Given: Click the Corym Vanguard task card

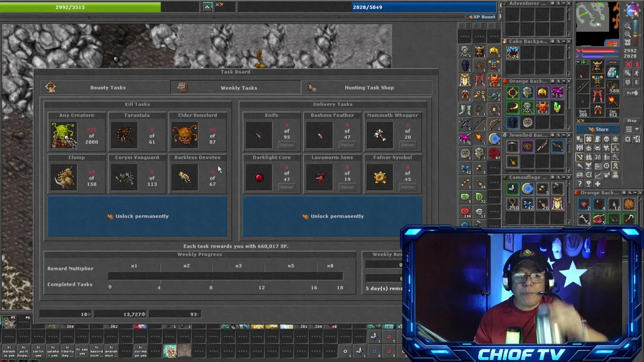Looking at the screenshot, I should point(137,173).
